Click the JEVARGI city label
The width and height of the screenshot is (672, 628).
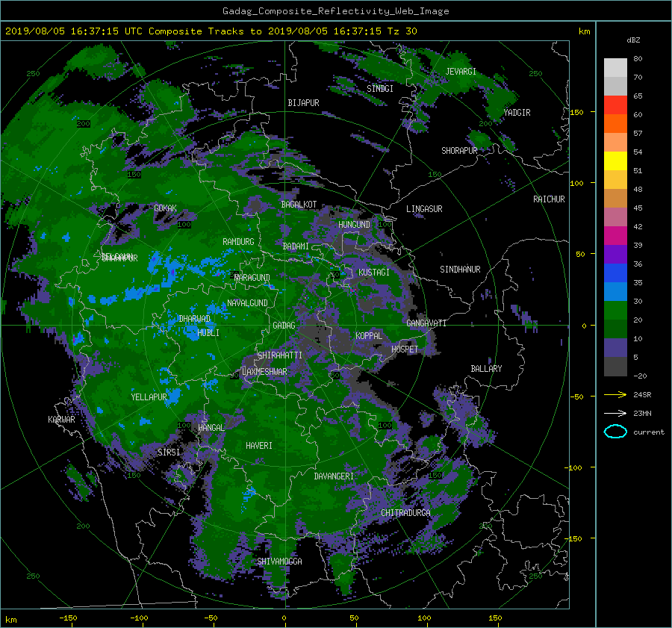pyautogui.click(x=461, y=72)
